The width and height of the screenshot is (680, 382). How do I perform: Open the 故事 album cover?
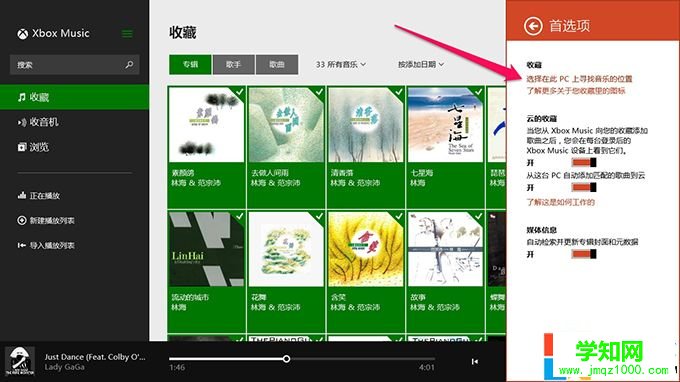click(445, 249)
